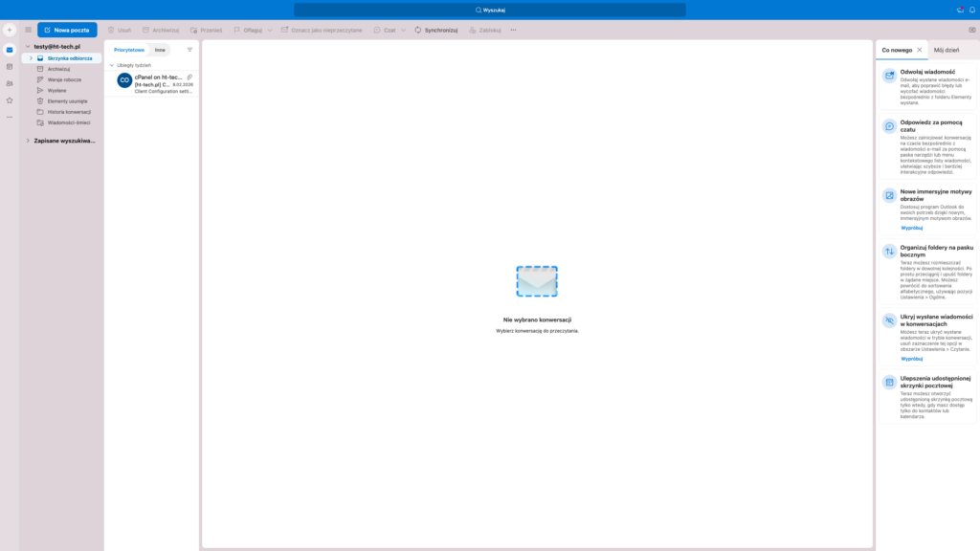The height and width of the screenshot is (551, 980).
Task: Click Wypróbuj under immersyjne motywy
Action: point(911,228)
